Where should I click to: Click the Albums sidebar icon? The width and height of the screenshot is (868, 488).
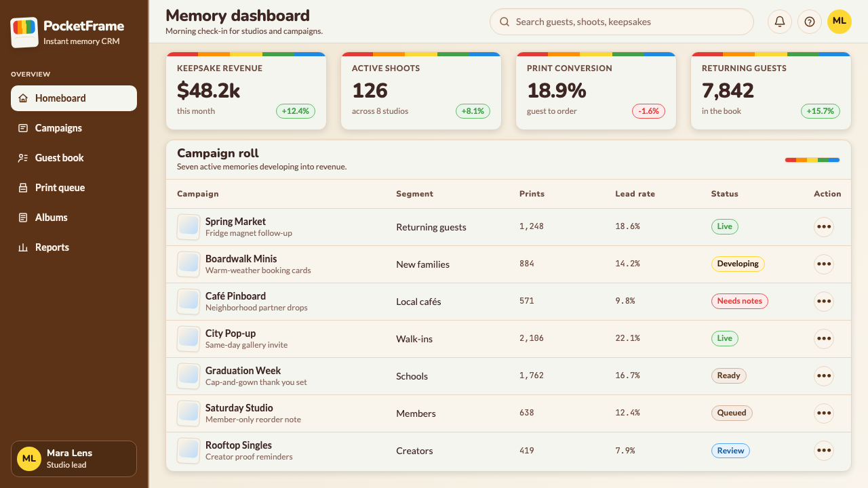pyautogui.click(x=23, y=218)
